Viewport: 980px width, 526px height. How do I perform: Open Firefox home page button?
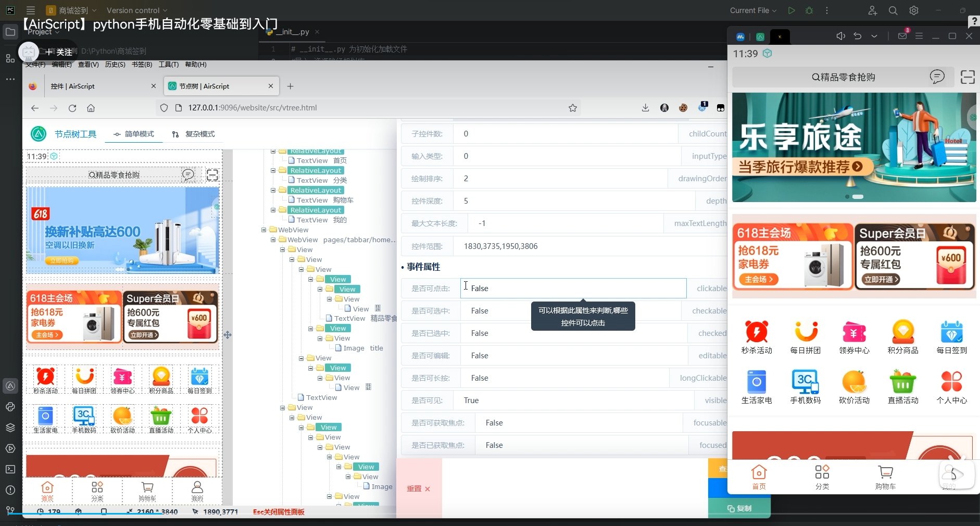coord(91,108)
